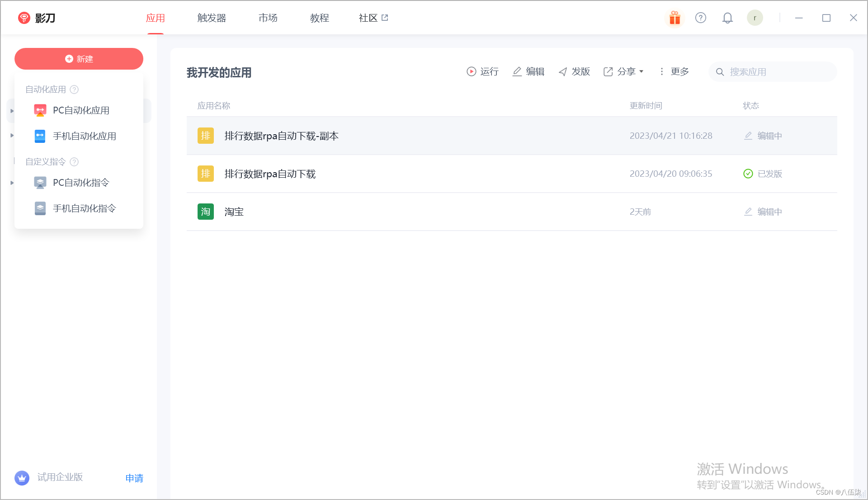Screen dimensions: 868x500
Task: Click the gift box icon
Action: point(675,18)
